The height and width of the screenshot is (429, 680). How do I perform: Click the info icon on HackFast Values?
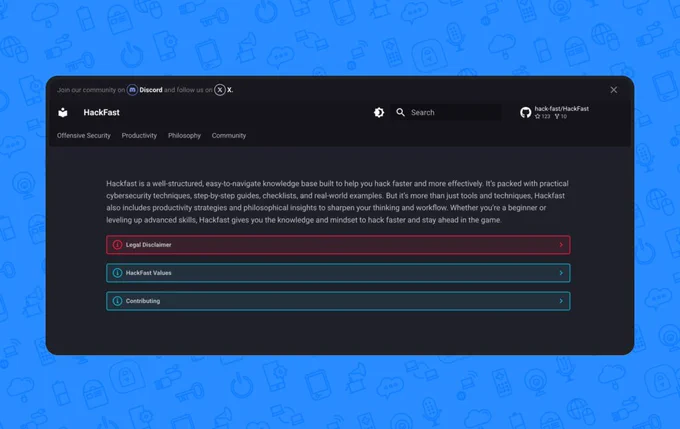coord(117,273)
